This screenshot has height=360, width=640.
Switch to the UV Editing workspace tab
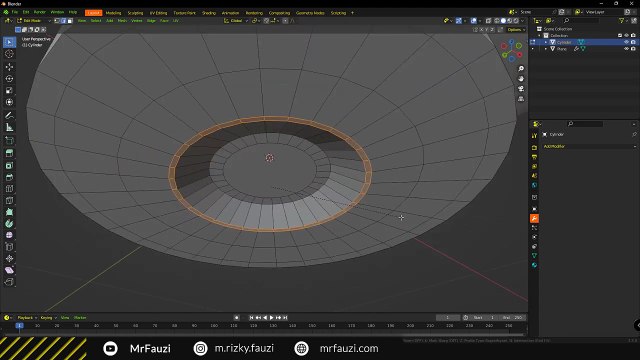pos(158,13)
